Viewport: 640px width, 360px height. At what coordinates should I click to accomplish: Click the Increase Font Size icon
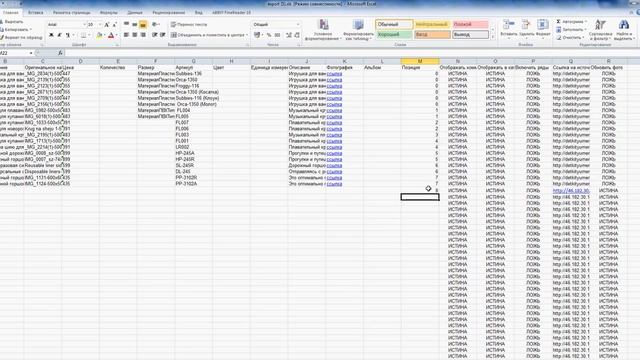pyautogui.click(x=107, y=25)
